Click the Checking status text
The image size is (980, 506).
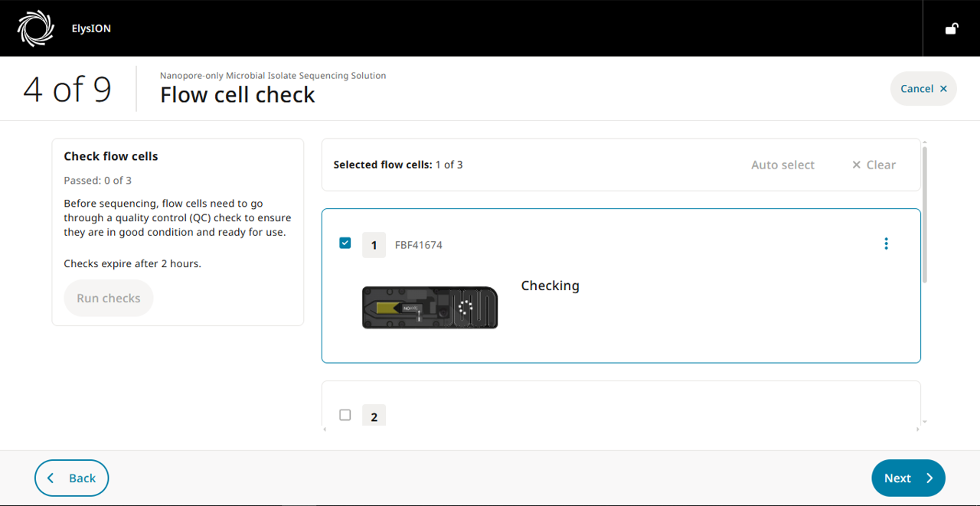550,286
